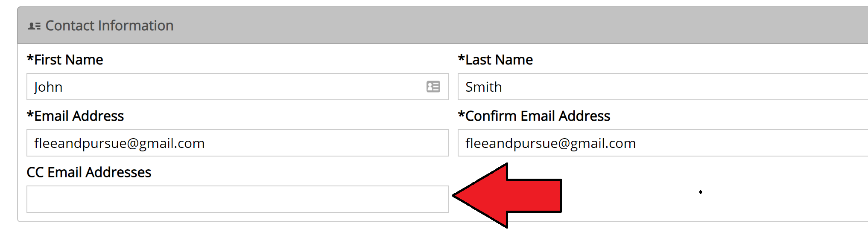Click the asterisk before First Name
This screenshot has width=868, height=229.
pos(30,58)
